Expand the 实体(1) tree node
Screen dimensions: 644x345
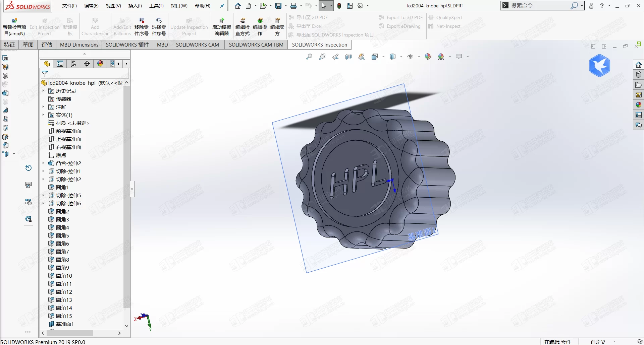click(x=43, y=115)
